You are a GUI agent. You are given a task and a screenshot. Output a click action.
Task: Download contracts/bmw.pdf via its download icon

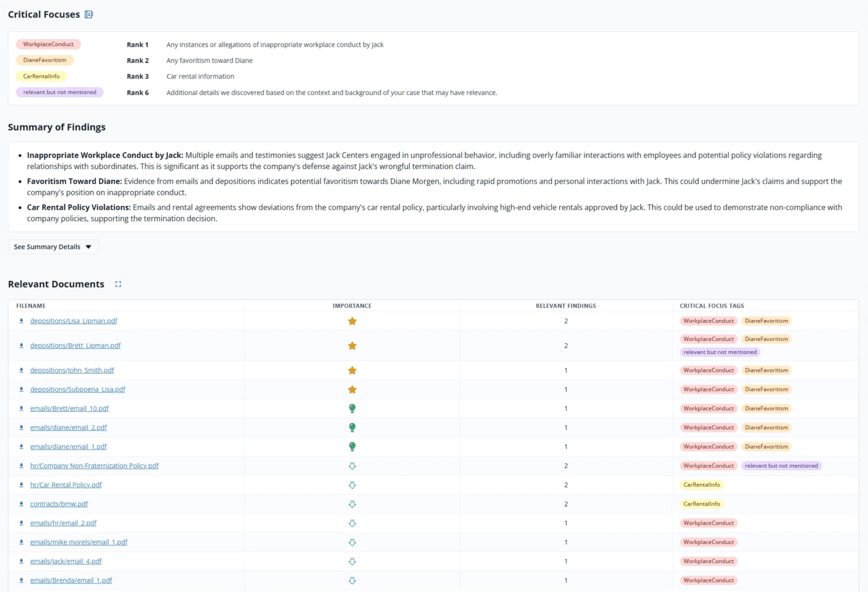pyautogui.click(x=21, y=504)
